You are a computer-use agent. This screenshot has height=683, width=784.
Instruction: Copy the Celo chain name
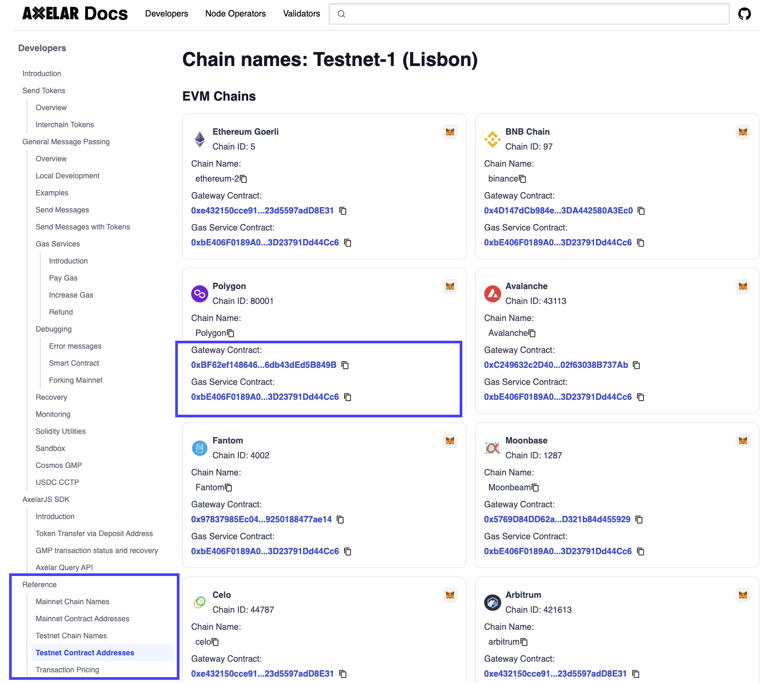click(215, 641)
